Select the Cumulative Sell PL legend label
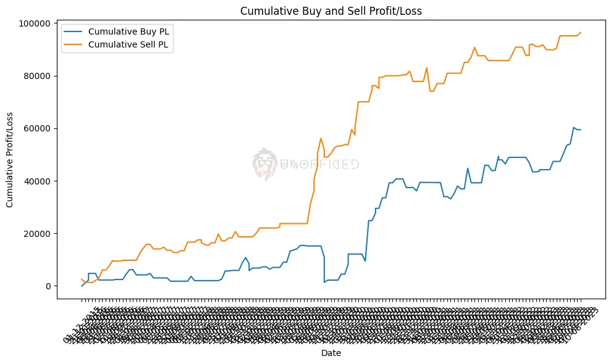This screenshot has width=611, height=364. coord(128,44)
